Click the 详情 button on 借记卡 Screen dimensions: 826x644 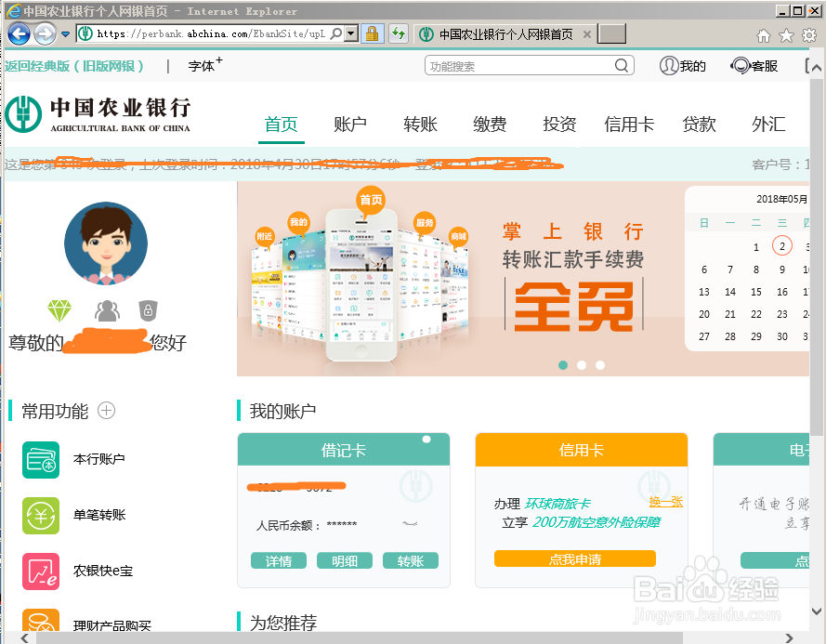(x=279, y=560)
